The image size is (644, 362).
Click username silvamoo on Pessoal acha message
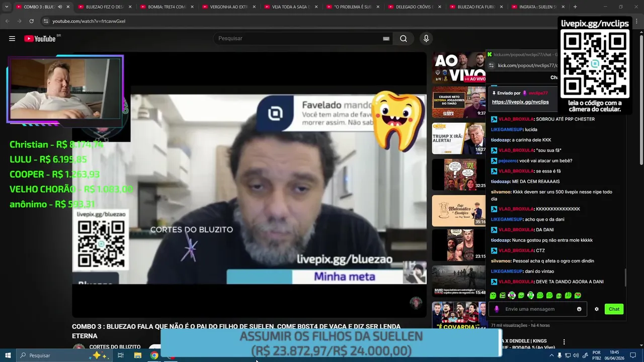pos(501,261)
